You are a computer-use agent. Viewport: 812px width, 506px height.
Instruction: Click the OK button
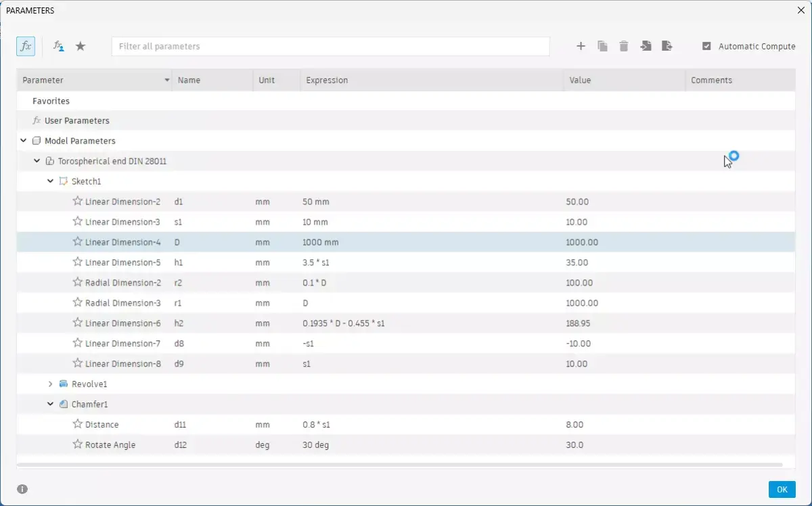(x=782, y=489)
